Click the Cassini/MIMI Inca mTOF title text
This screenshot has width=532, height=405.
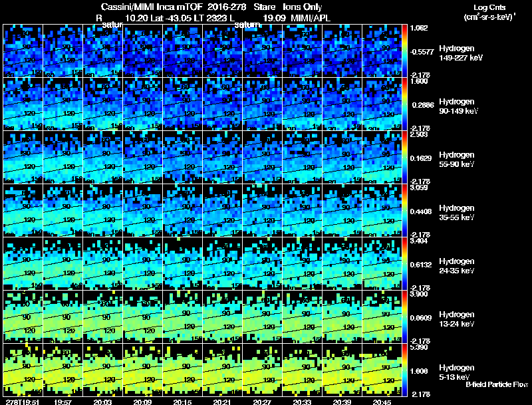tap(152, 7)
